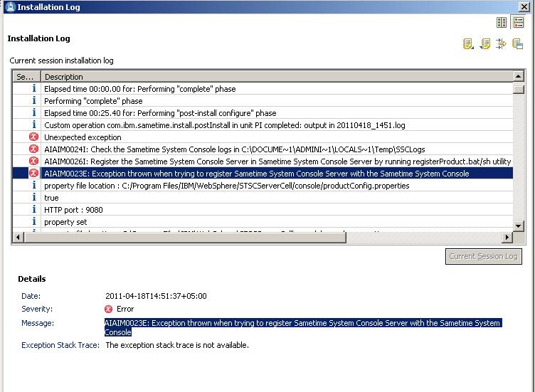Click the date value 2011-04-18T14:51:37+05:00
This screenshot has width=535, height=392.
click(156, 296)
